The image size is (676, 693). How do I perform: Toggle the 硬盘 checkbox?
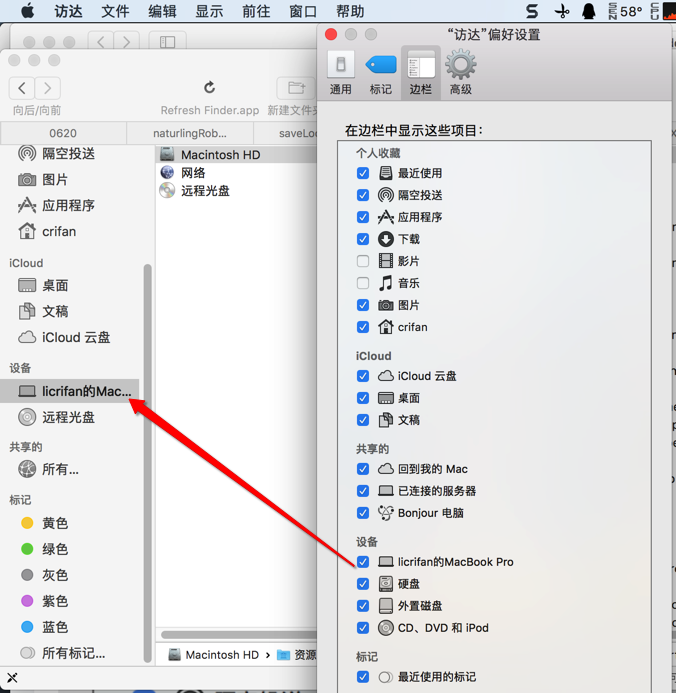(363, 584)
